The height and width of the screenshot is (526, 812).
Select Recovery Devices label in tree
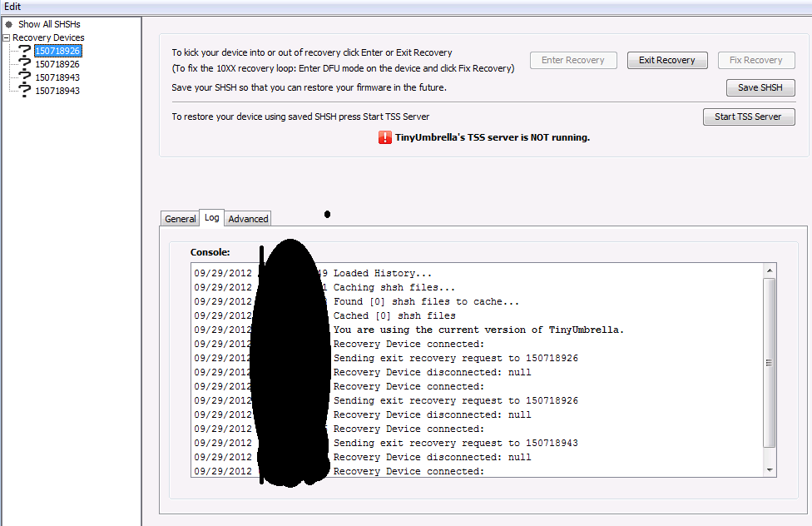[x=48, y=37]
